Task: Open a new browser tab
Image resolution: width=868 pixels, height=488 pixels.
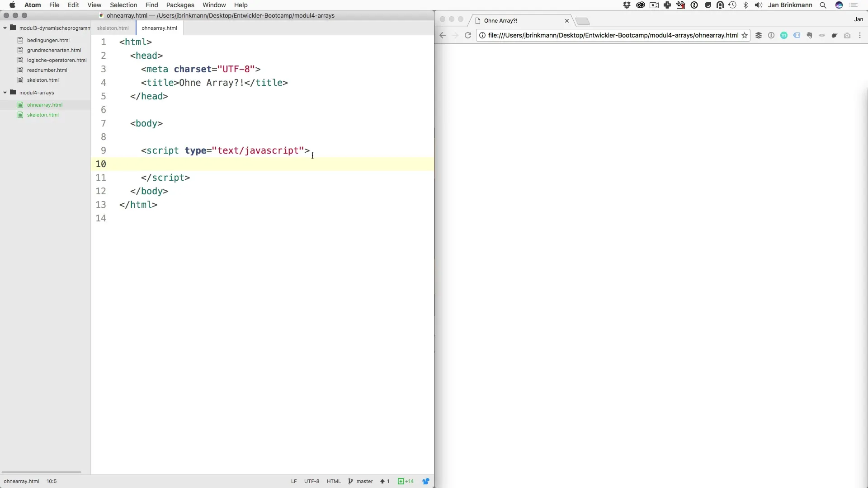Action: 582,21
